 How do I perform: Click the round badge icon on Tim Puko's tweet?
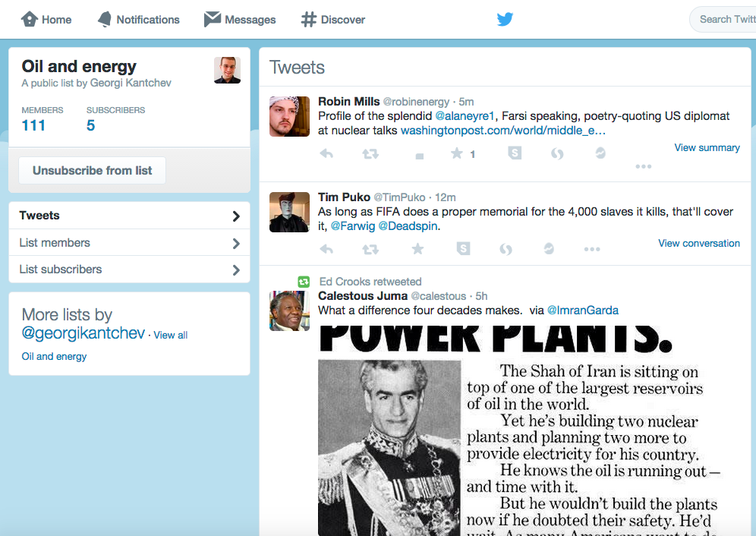coord(549,248)
